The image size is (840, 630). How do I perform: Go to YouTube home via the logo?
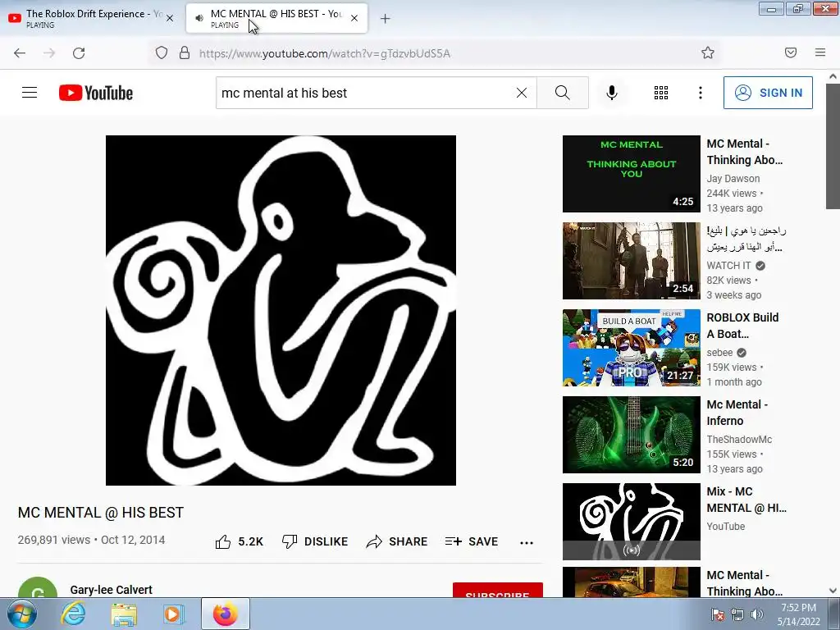coord(96,93)
